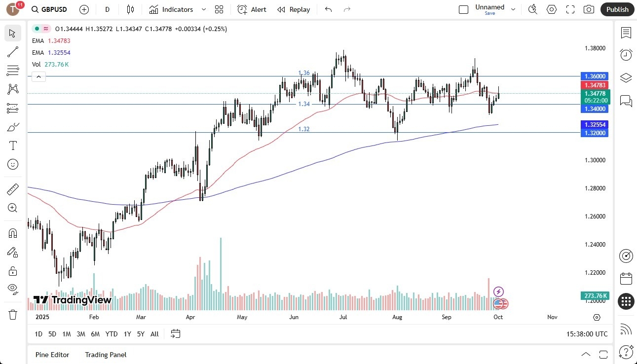Open the economic calendar panel
This screenshot has height=364, width=637.
pyautogui.click(x=626, y=279)
